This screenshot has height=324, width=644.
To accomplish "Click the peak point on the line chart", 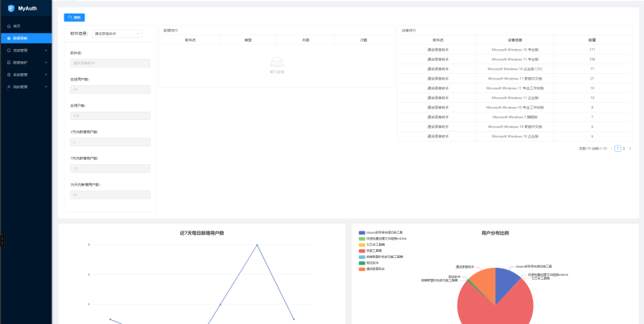I will 257,245.
